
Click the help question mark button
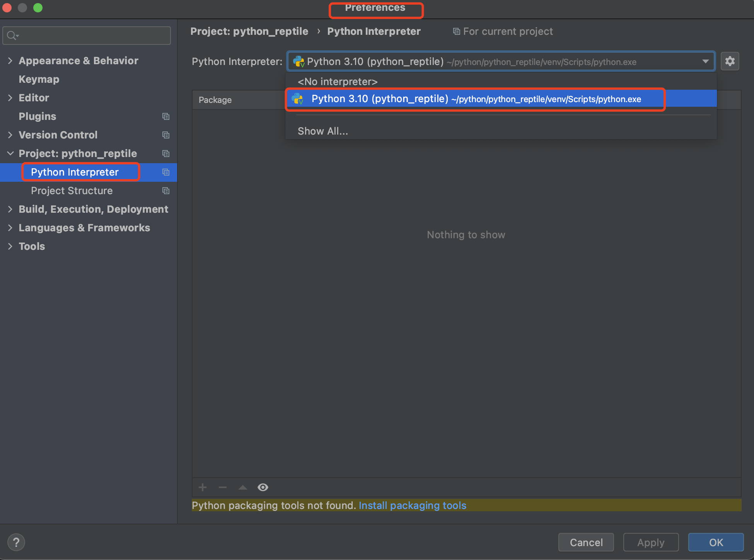[16, 542]
